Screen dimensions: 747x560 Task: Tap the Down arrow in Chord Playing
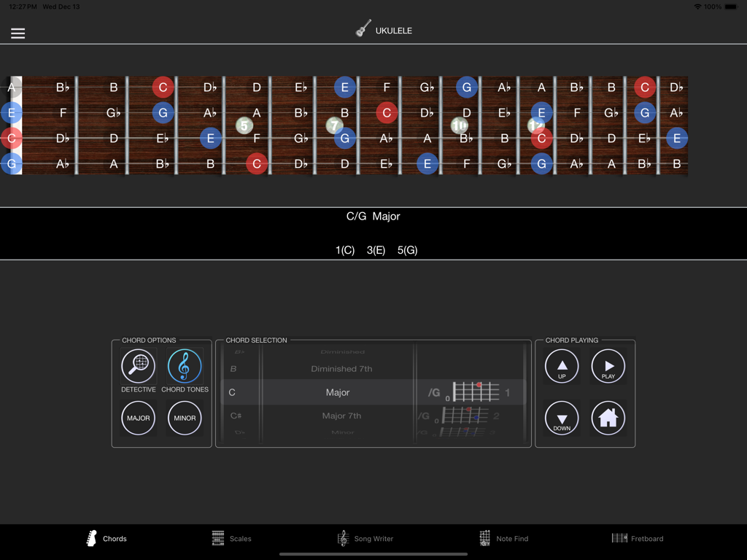point(561,417)
